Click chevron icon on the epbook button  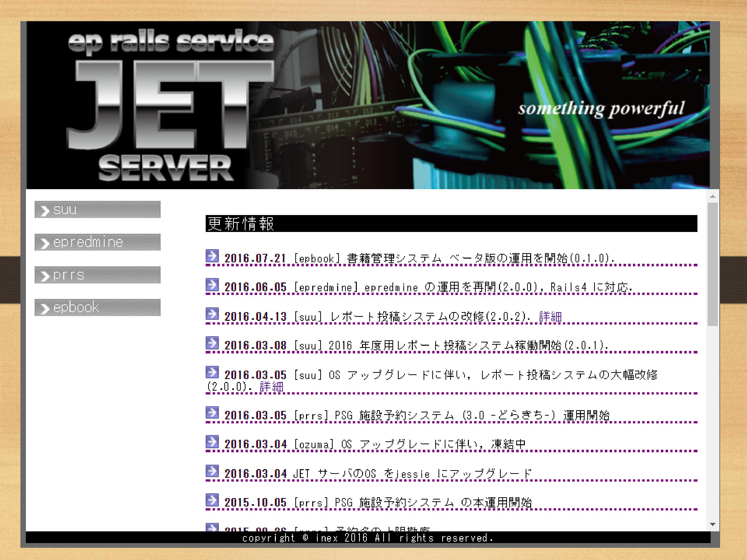coord(45,309)
